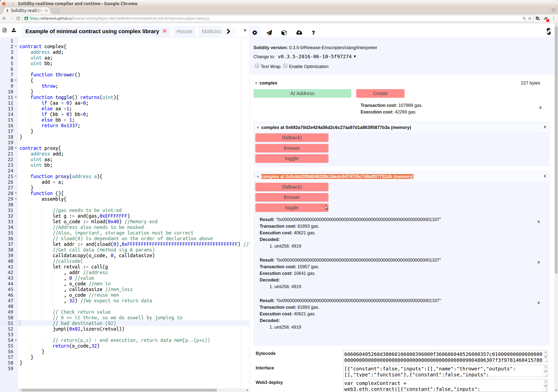Close the minimal contract example tab
The width and height of the screenshot is (558, 392).
pos(165,31)
